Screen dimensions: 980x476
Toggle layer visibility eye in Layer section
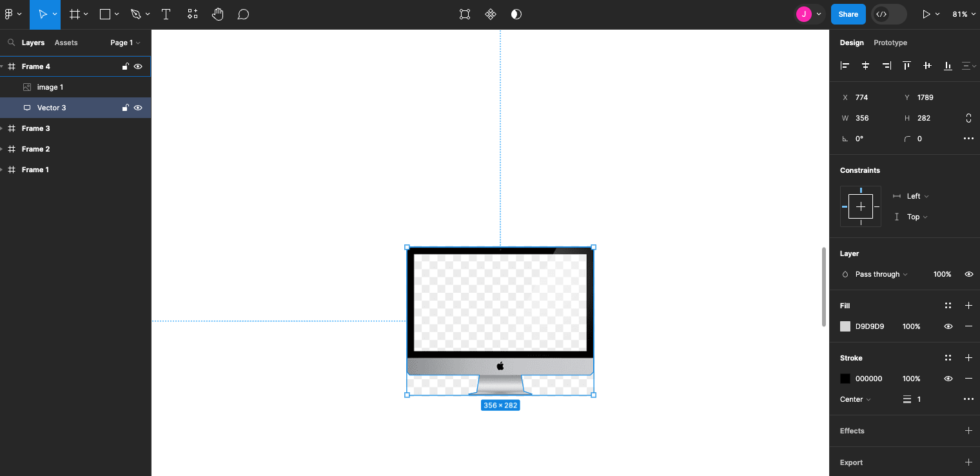[968, 274]
